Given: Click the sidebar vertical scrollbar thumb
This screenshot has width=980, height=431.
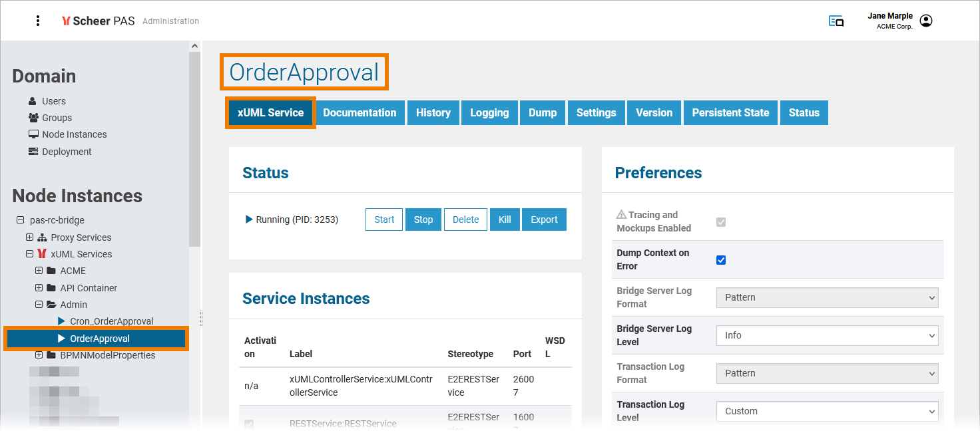Looking at the screenshot, I should (x=194, y=150).
